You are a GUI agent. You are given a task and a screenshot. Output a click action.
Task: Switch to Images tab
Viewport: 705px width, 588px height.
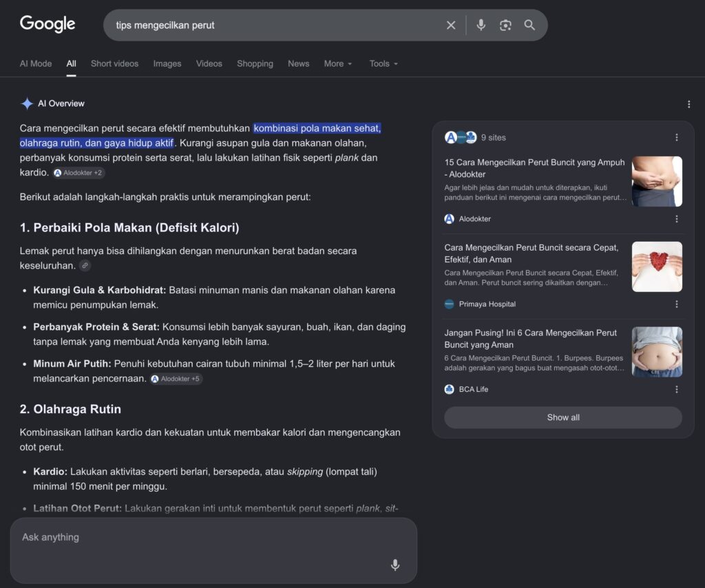tap(167, 64)
